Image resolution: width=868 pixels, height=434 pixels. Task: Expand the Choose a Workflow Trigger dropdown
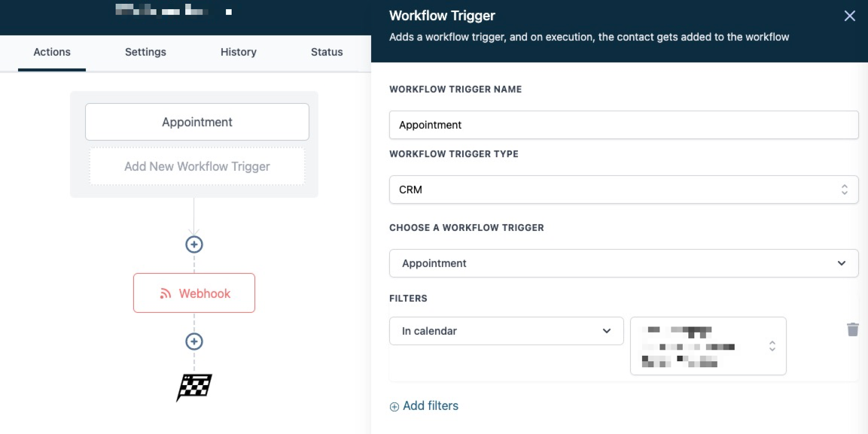[624, 263]
